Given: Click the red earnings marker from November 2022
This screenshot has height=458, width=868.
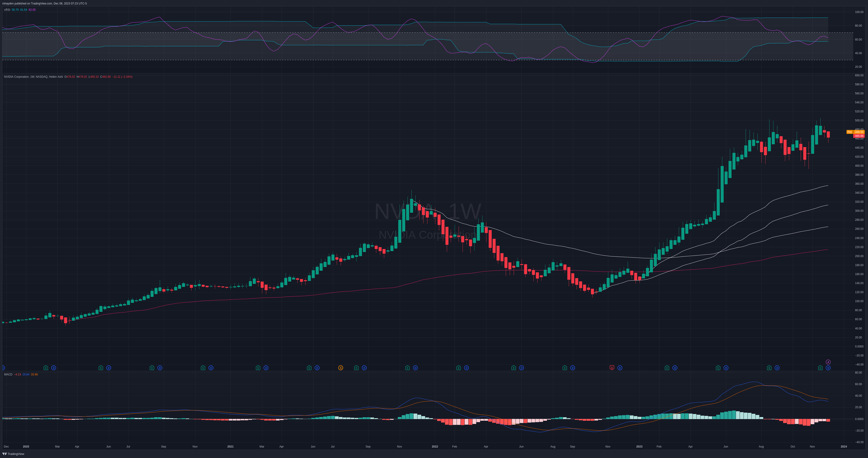Looking at the screenshot, I should 612,368.
